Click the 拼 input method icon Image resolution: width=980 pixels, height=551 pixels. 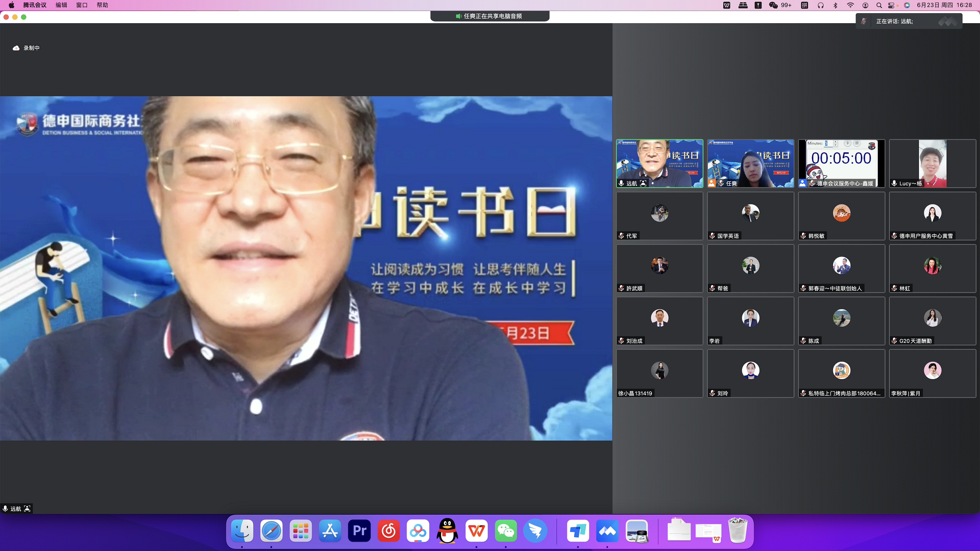[x=804, y=5]
